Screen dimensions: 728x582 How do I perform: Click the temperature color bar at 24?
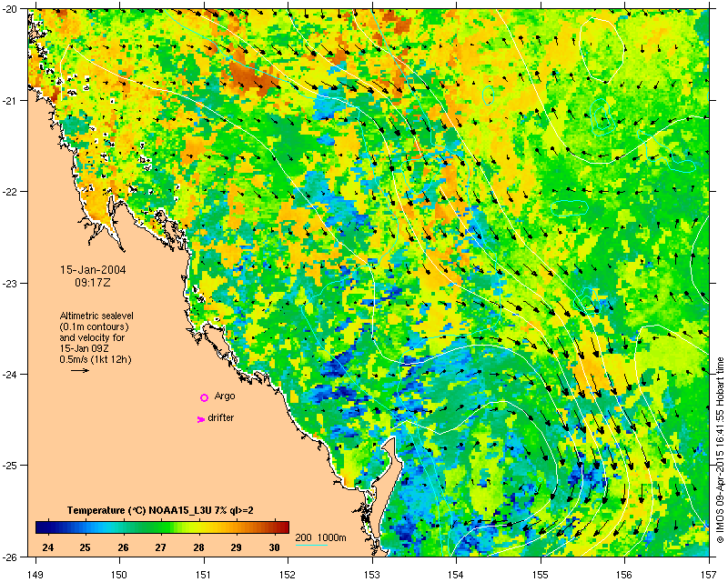[48, 527]
